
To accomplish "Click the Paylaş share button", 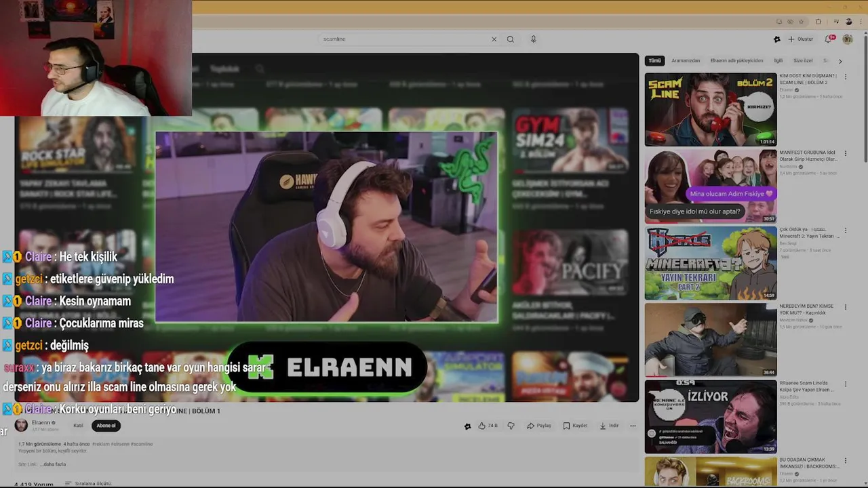I will (539, 426).
